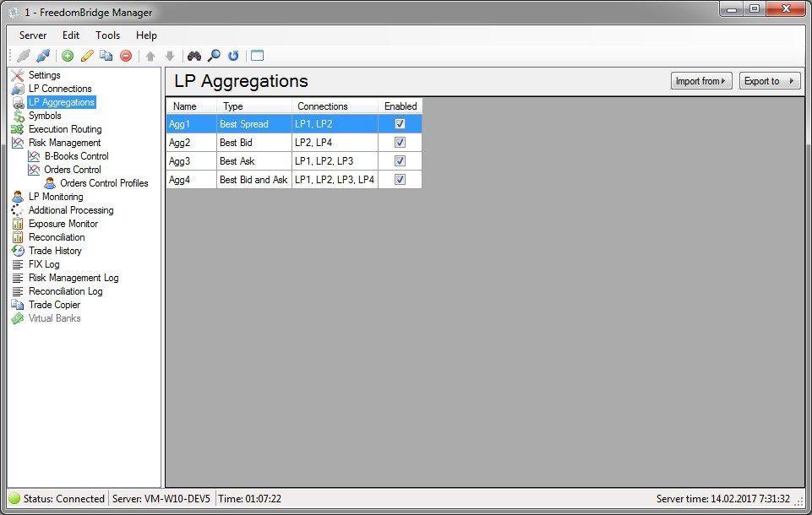Open the Export to dropdown

769,81
